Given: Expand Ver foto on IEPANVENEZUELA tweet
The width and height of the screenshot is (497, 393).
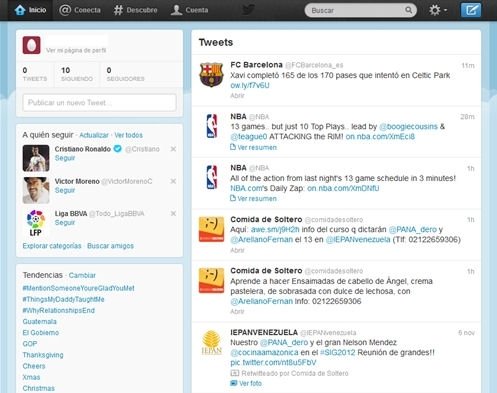Looking at the screenshot, I should (x=246, y=383).
